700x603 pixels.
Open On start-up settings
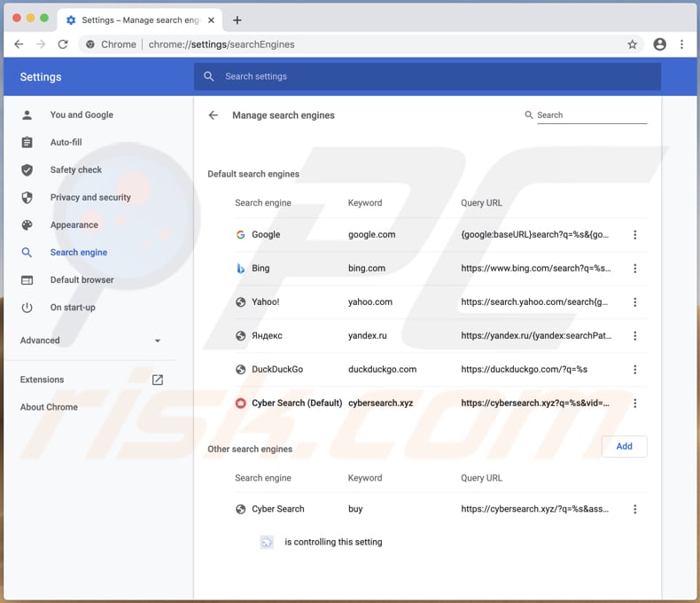coord(73,308)
